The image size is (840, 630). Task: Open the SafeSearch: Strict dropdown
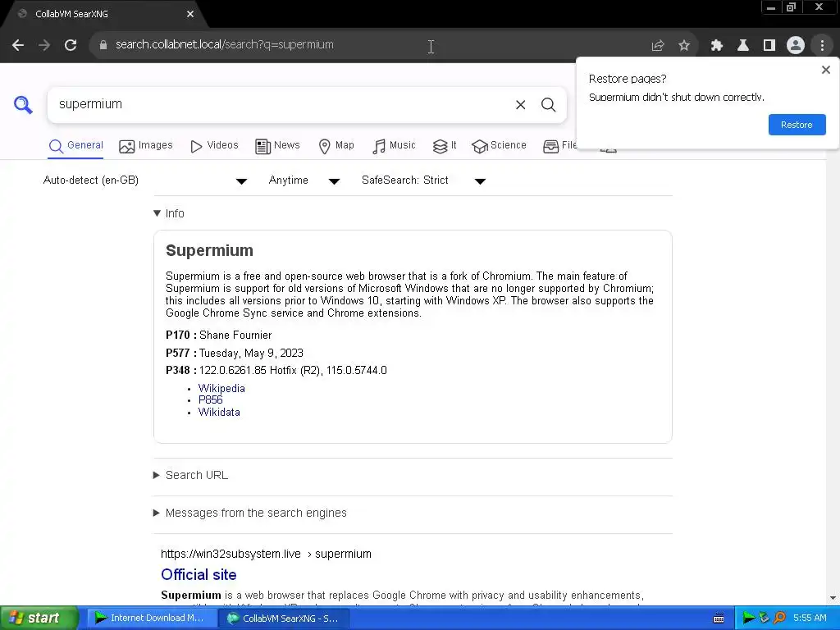click(x=423, y=180)
